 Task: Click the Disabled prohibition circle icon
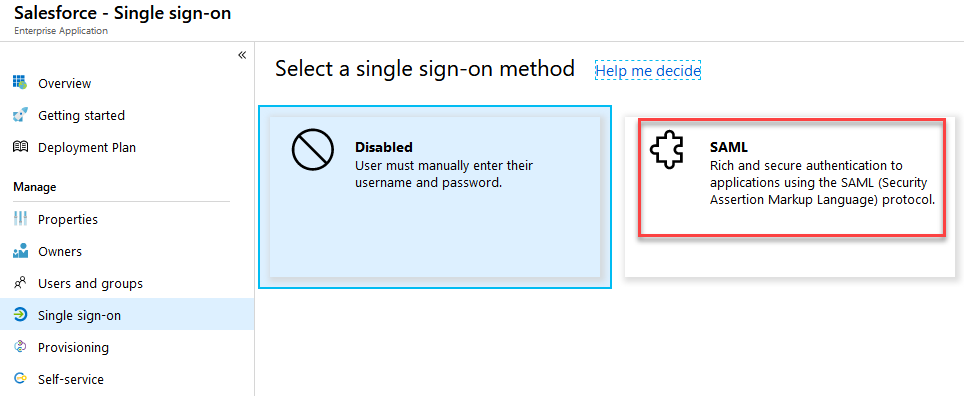click(x=312, y=151)
